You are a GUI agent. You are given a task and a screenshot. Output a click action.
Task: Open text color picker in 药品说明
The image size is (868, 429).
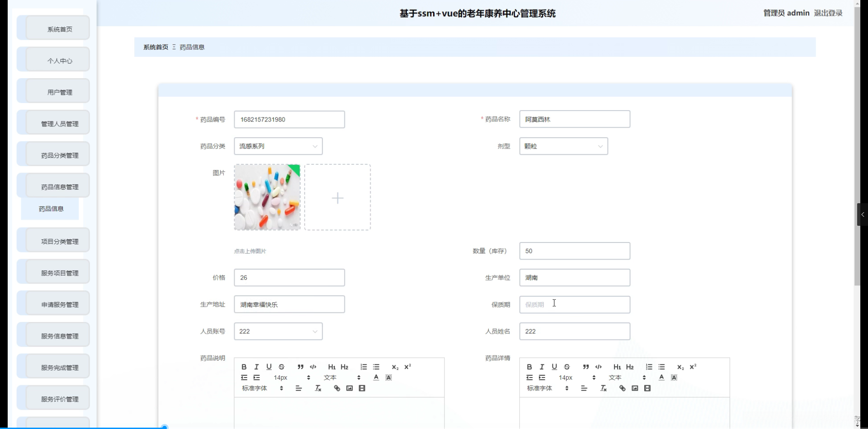coord(376,378)
